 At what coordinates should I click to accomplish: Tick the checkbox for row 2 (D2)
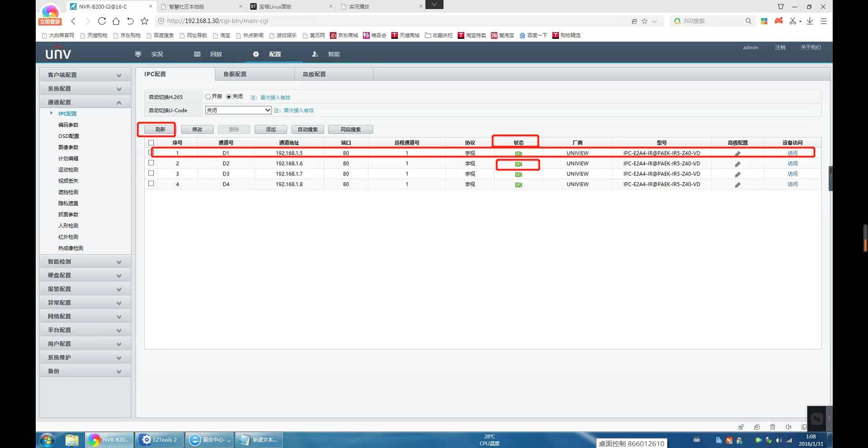click(151, 163)
